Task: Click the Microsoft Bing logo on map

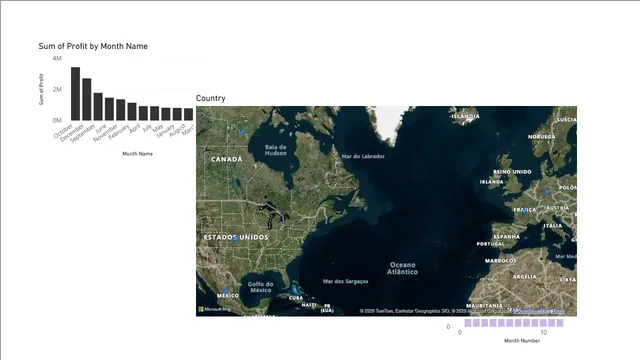Action: coord(214,309)
